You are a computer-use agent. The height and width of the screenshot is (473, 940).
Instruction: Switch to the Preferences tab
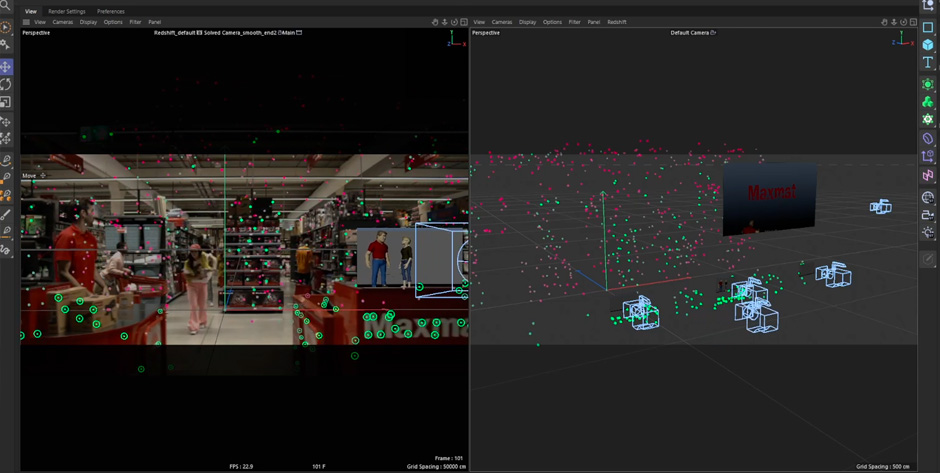[x=110, y=11]
